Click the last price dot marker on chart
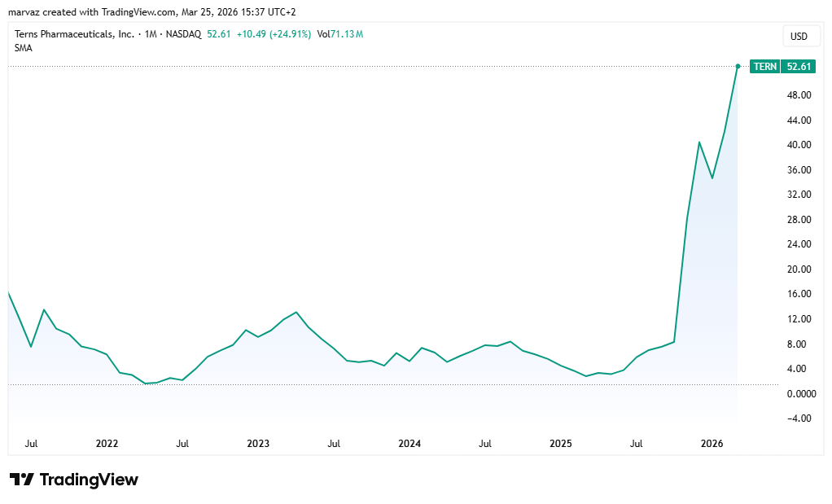The image size is (832, 504). tap(738, 66)
